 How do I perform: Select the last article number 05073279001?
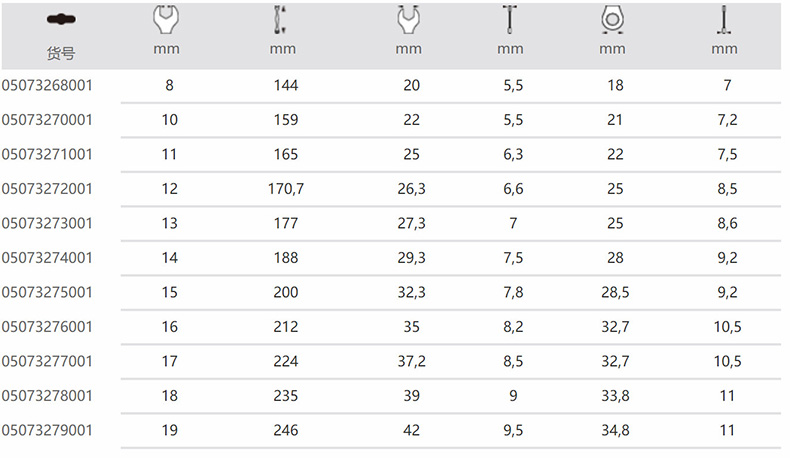point(47,430)
